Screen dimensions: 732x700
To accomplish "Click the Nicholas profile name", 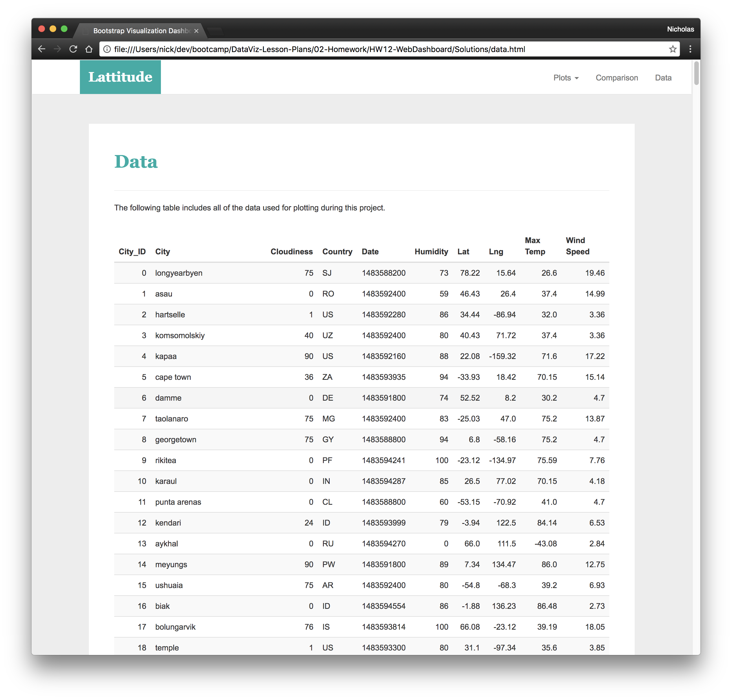I will coord(680,29).
